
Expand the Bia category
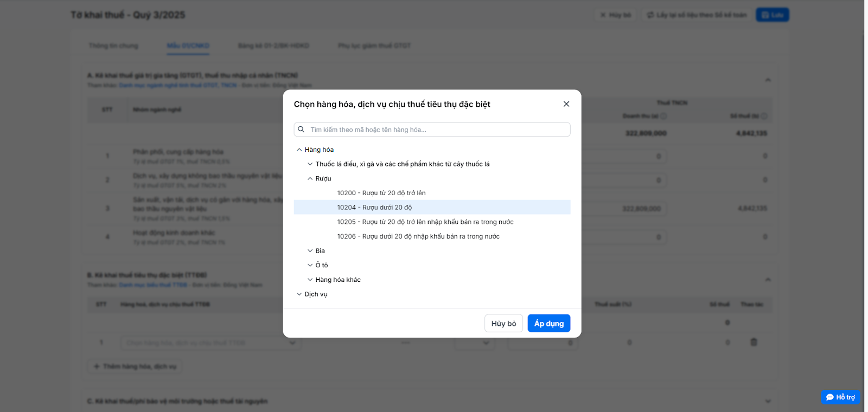(310, 251)
